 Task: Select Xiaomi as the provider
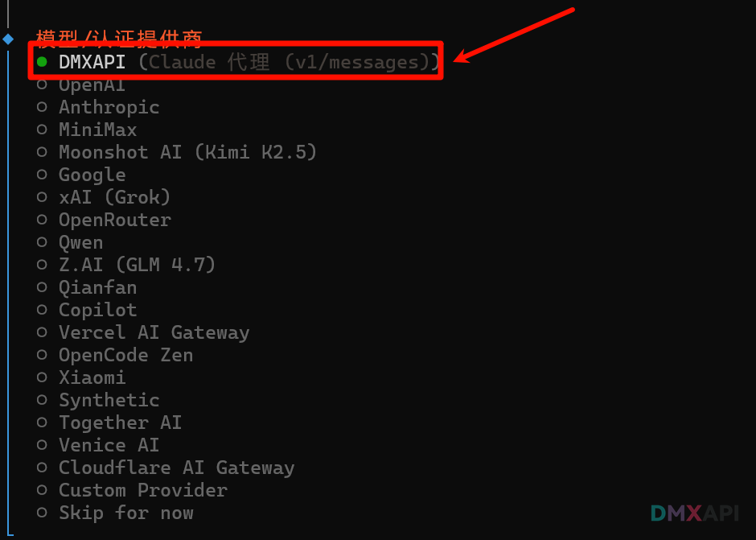click(x=92, y=377)
